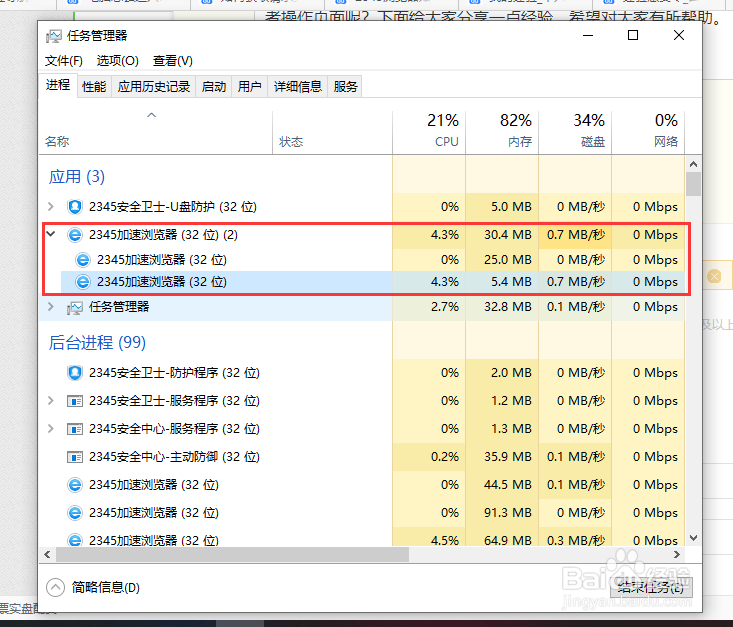Open the Services (服务) tab
The width and height of the screenshot is (733, 627).
tap(345, 86)
